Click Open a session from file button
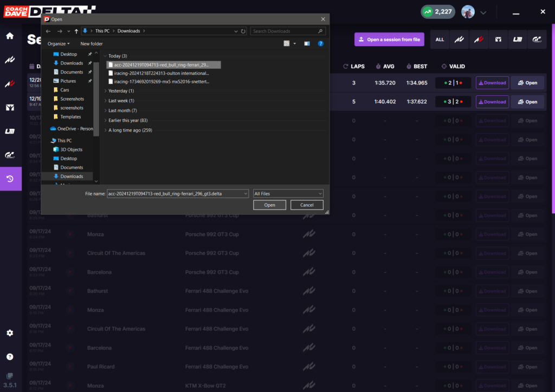This screenshot has height=392, width=555. tap(389, 40)
